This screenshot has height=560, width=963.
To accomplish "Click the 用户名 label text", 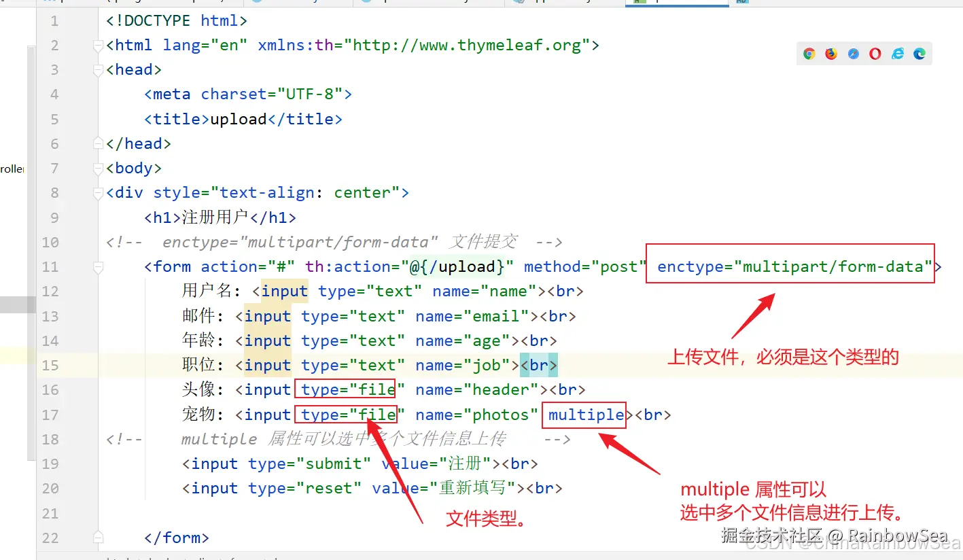I will click(x=207, y=292).
